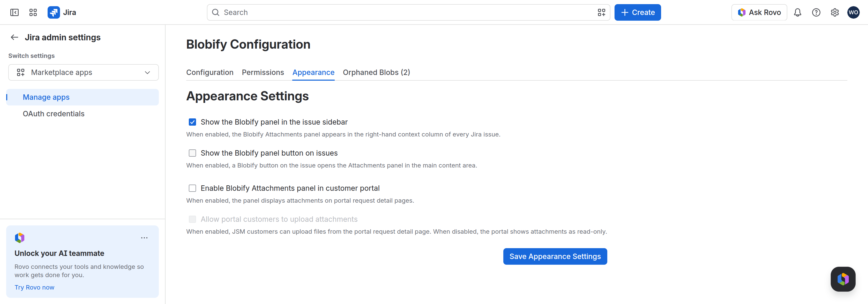
Task: Open the floating Rovo chat button
Action: (843, 279)
